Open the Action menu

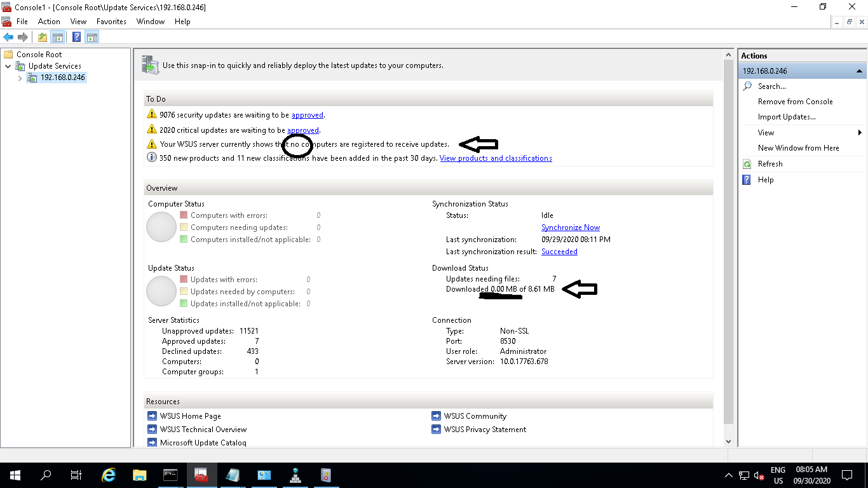49,22
